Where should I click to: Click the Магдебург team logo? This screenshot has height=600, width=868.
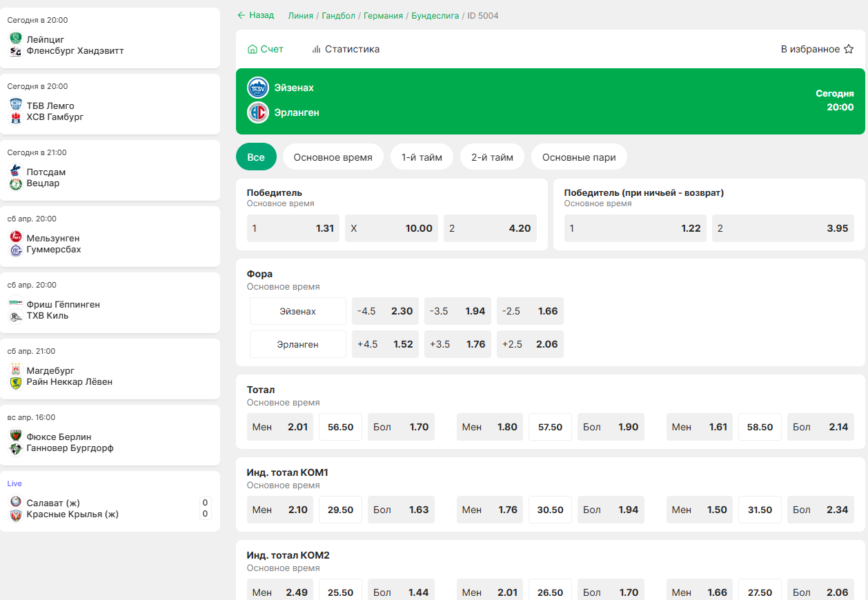point(16,370)
